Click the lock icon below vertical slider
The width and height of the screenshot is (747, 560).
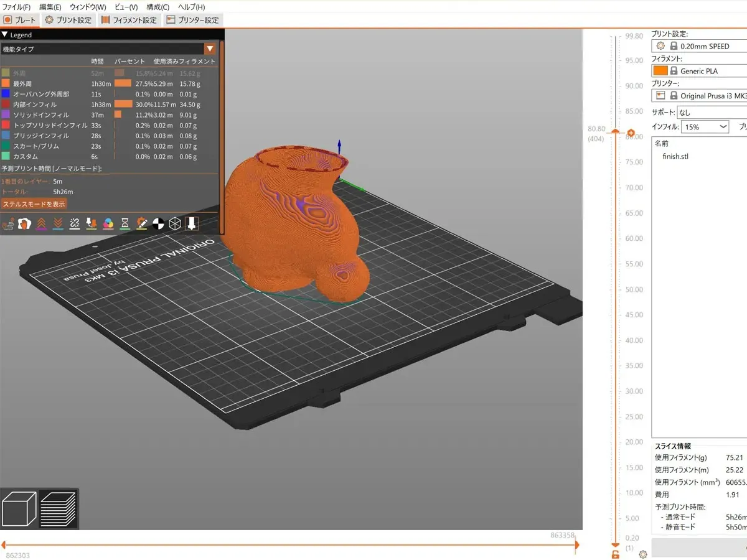[615, 554]
